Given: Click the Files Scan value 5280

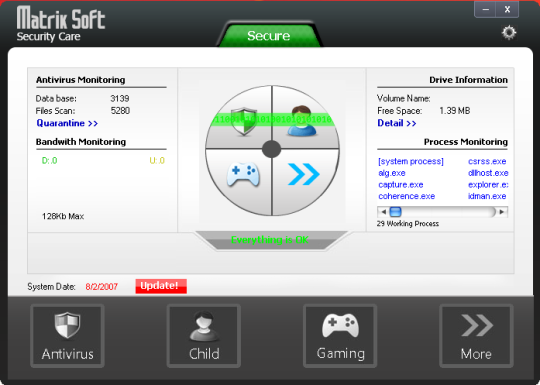Looking at the screenshot, I should point(120,111).
